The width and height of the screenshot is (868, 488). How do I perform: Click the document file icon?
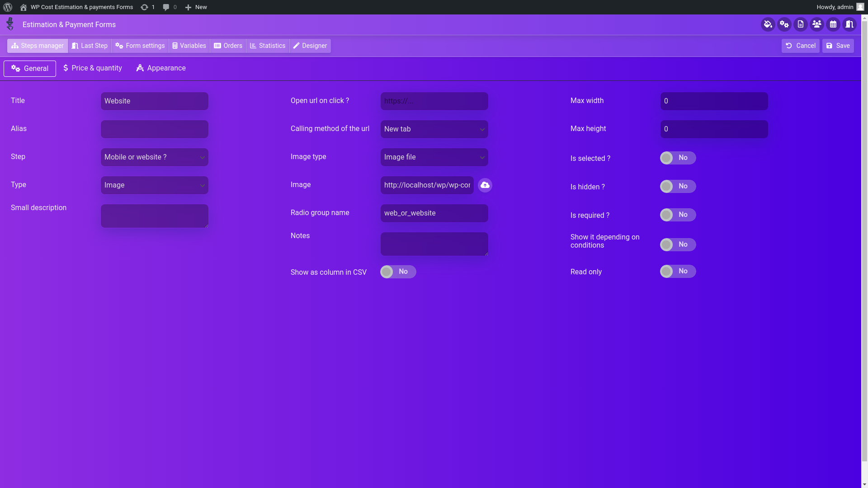point(801,24)
